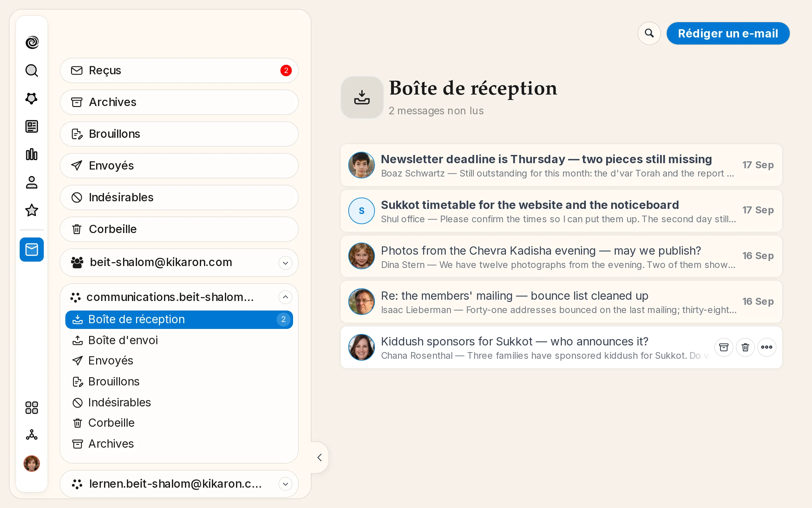Open Photos from the Chevra Kadisha evening message

(561, 256)
